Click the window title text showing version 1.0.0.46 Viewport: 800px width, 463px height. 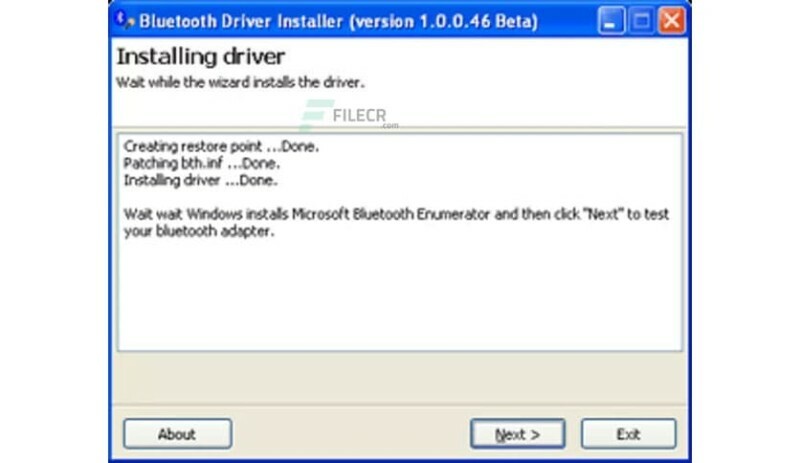click(338, 20)
